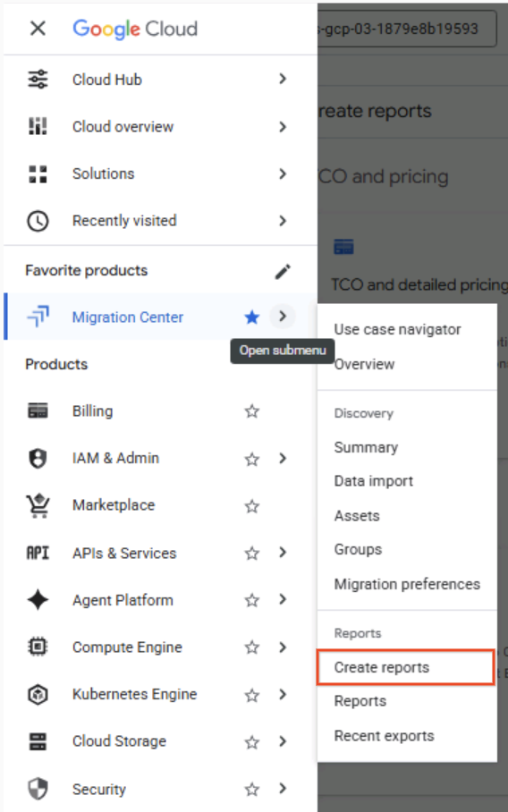
Task: Favorite APIs & Services with its star
Action: tap(252, 553)
